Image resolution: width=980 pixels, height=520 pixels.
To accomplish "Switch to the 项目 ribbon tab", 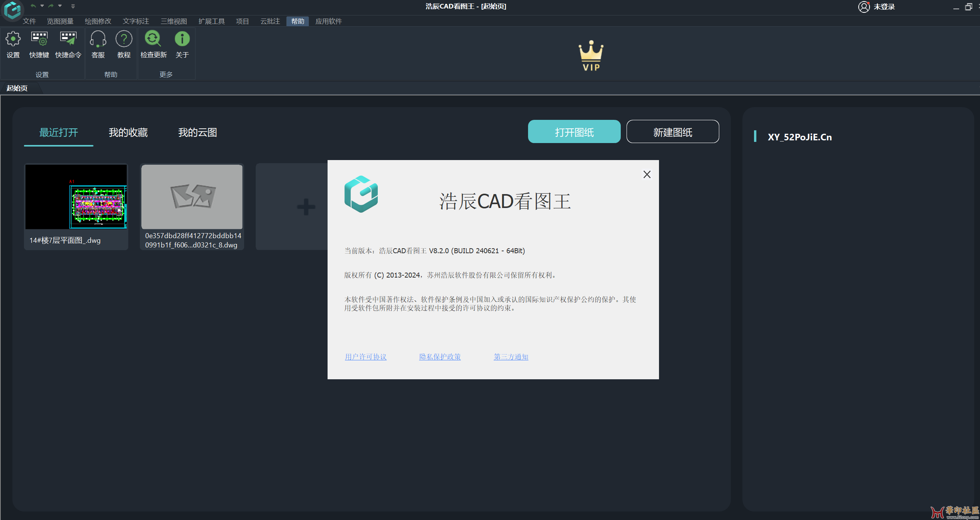I will tap(243, 21).
